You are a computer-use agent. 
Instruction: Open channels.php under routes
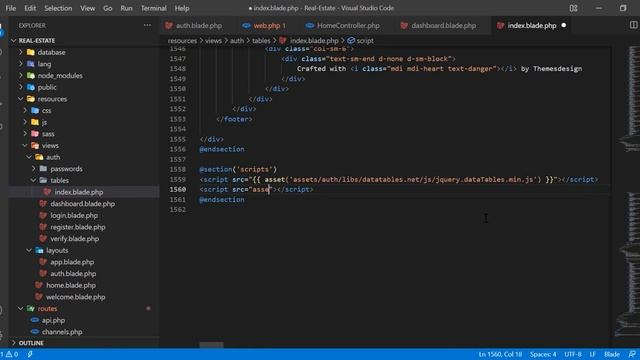[62, 332]
